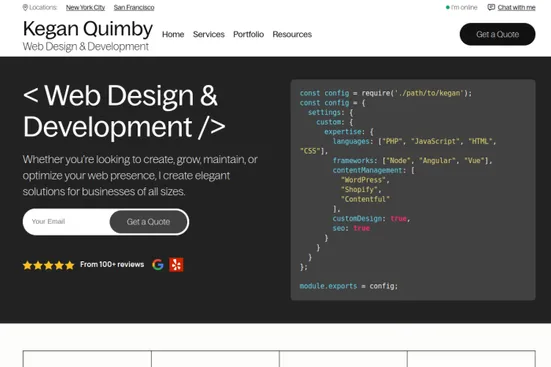
Task: Click the Kegan Quimby site title
Action: tap(88, 28)
